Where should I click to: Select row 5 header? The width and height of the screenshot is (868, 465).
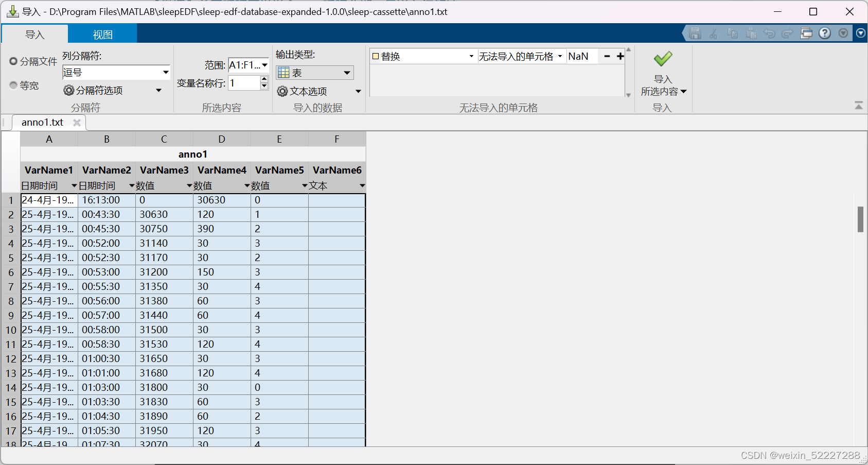(x=11, y=257)
